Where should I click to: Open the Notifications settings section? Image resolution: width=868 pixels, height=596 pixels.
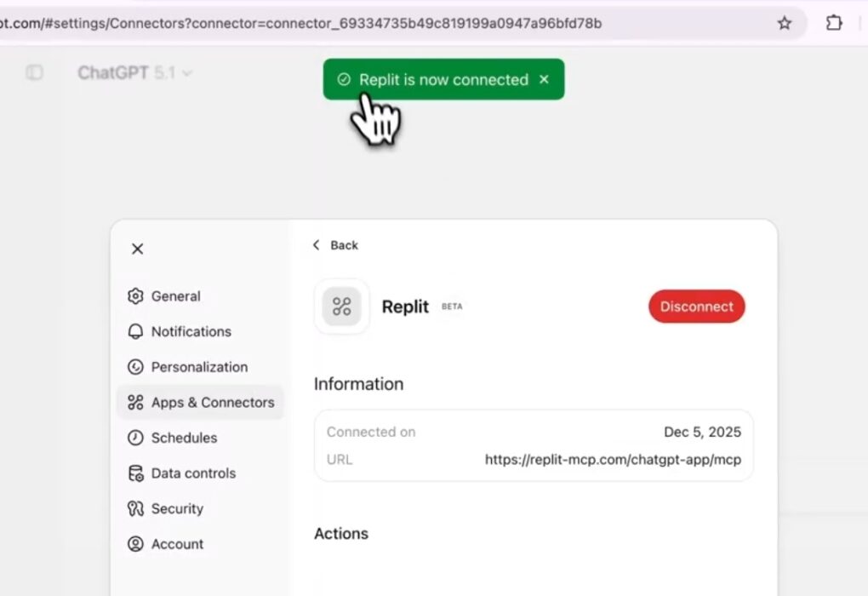click(x=191, y=331)
